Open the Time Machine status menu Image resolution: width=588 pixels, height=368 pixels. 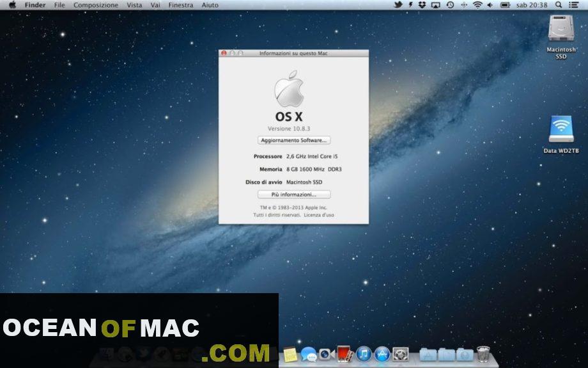[x=450, y=5]
